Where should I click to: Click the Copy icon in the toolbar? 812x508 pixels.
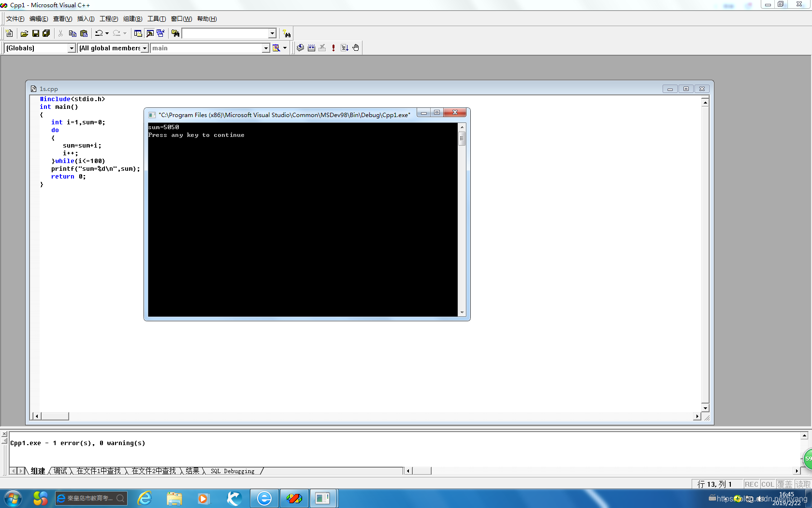72,33
